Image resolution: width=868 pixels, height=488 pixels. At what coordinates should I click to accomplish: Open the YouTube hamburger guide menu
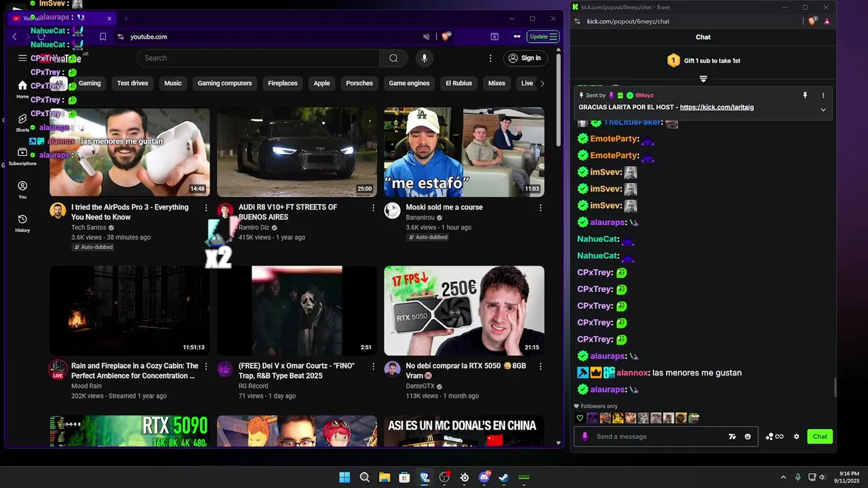point(22,58)
